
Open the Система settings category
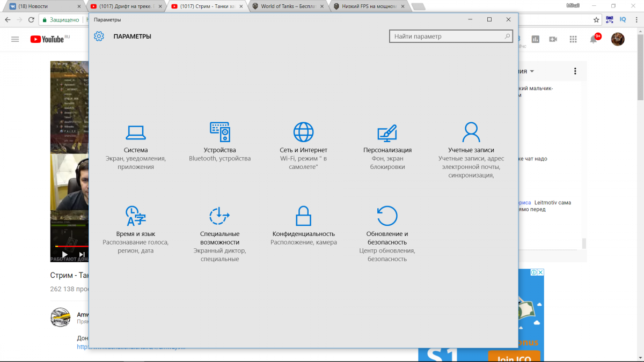[136, 146]
